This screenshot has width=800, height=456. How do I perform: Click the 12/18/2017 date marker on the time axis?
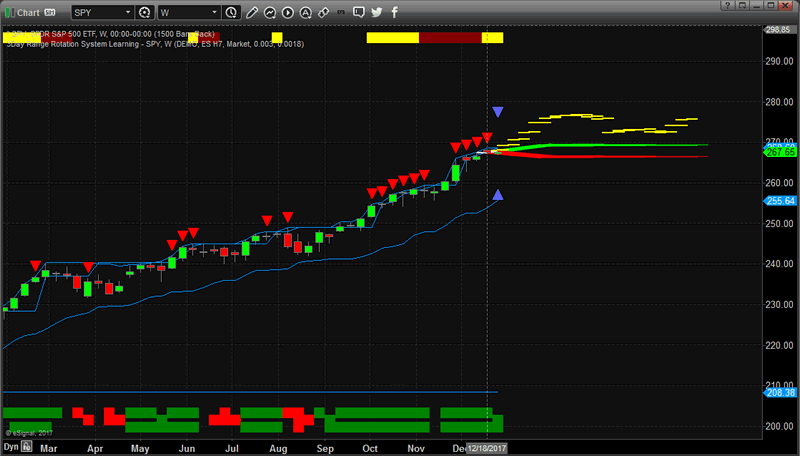click(486, 448)
